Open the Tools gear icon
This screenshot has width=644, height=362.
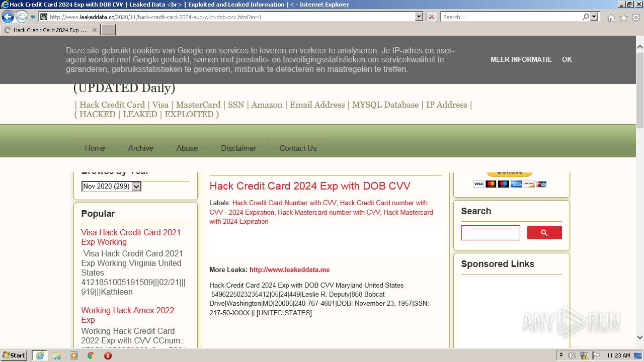pos(636,18)
